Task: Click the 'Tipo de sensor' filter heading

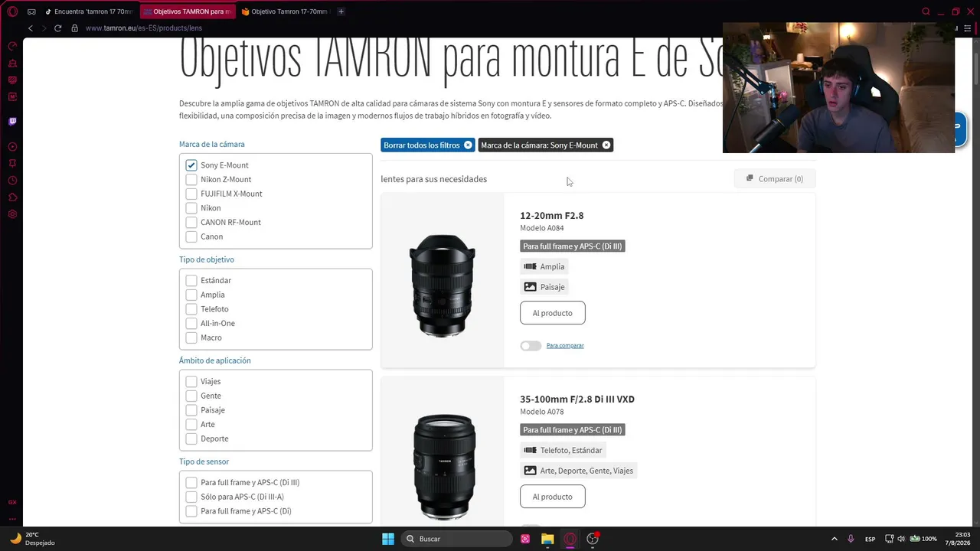Action: pos(204,461)
